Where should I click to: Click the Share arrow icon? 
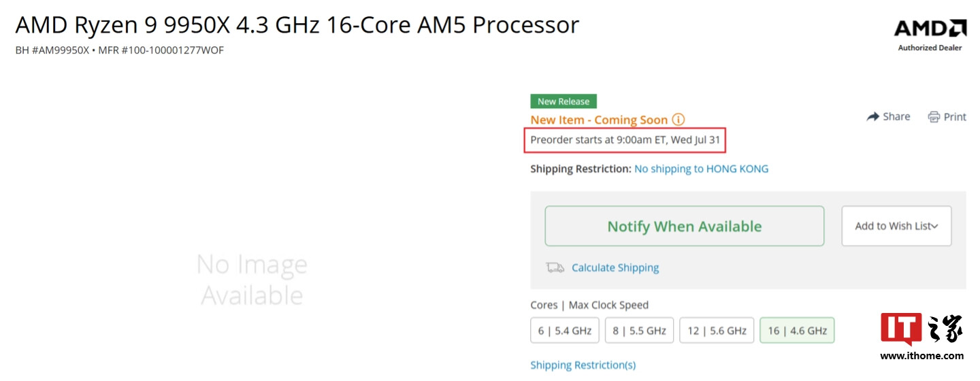coord(873,117)
